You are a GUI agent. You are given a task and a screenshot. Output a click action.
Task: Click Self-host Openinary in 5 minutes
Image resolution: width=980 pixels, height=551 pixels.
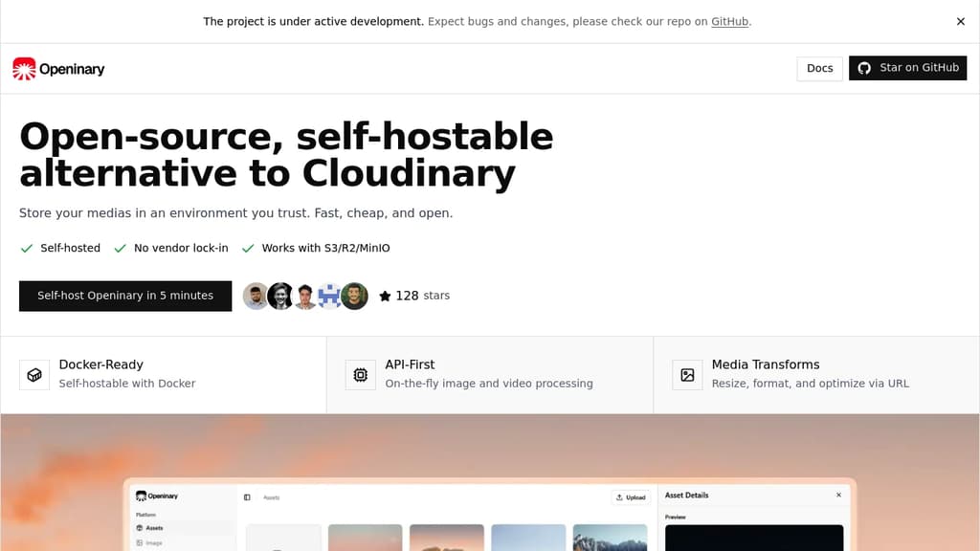click(124, 296)
